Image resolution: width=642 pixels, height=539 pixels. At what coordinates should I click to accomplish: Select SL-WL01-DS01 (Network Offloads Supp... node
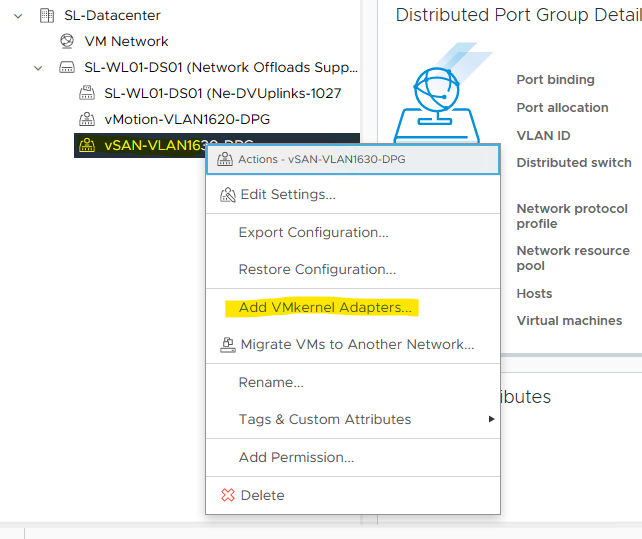click(221, 67)
